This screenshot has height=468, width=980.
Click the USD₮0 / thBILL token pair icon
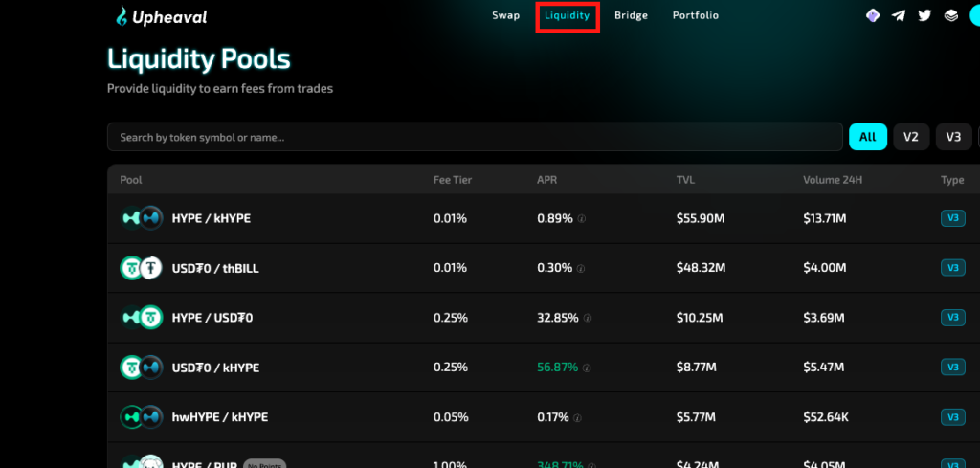click(x=142, y=268)
